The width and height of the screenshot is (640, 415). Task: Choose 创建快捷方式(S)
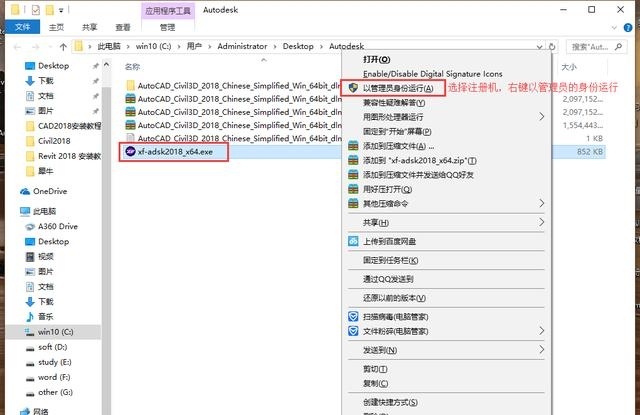pyautogui.click(x=390, y=402)
